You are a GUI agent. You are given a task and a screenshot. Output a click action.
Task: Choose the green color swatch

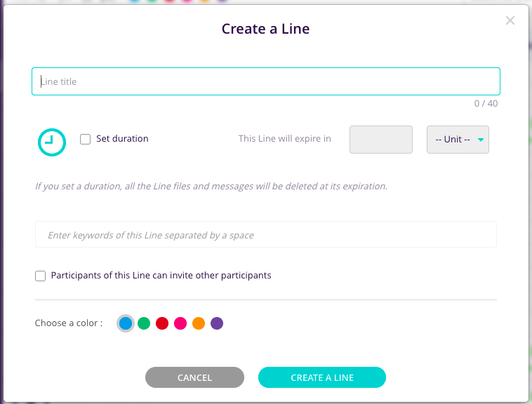tap(144, 323)
